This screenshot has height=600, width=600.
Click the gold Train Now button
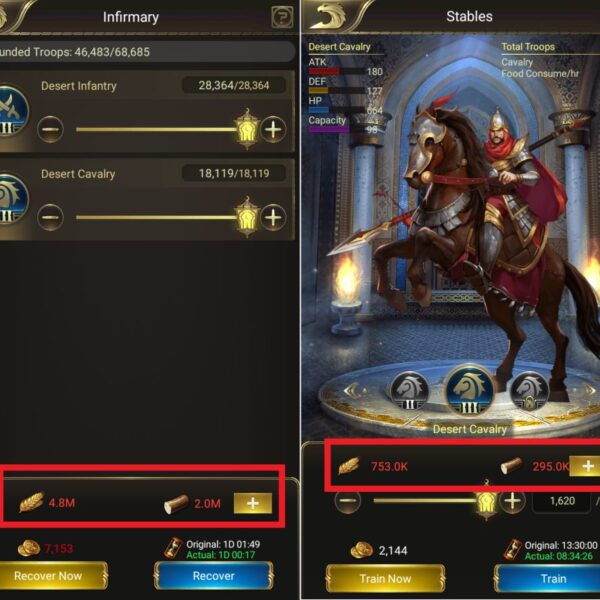click(385, 579)
